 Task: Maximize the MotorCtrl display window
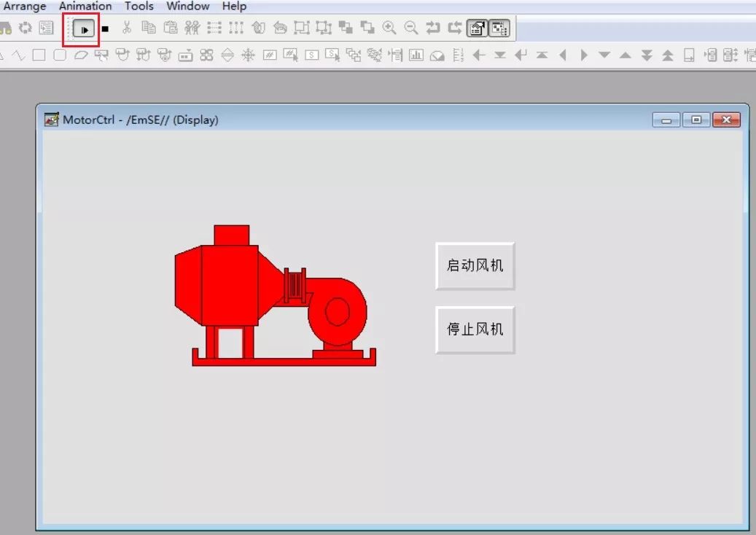coord(696,120)
